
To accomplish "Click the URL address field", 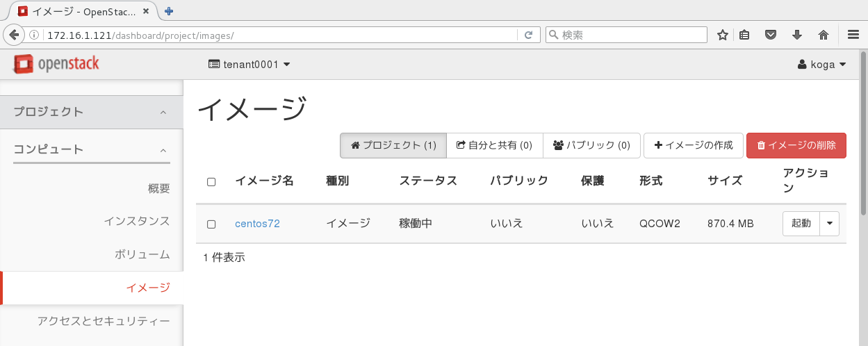I will pyautogui.click(x=281, y=35).
